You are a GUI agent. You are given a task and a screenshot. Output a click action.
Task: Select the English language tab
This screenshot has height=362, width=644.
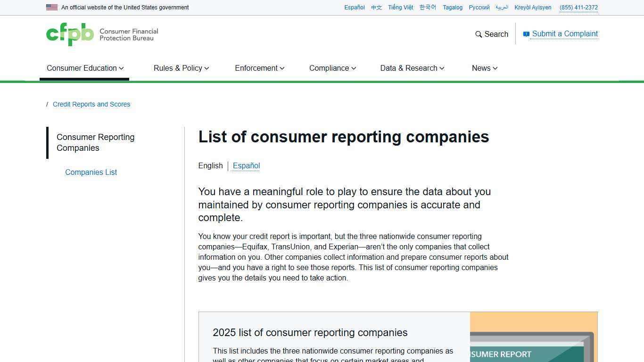coord(210,165)
